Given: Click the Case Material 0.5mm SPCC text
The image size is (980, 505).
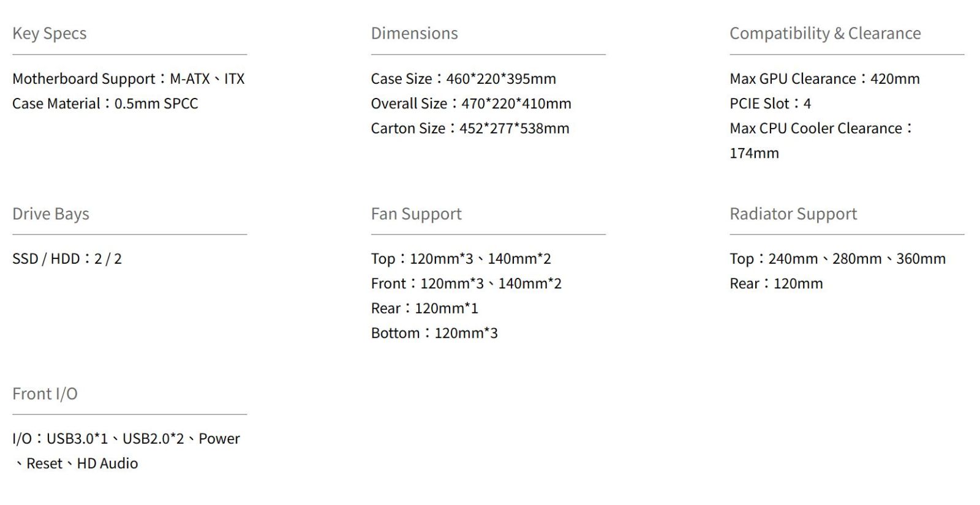Looking at the screenshot, I should [x=105, y=103].
